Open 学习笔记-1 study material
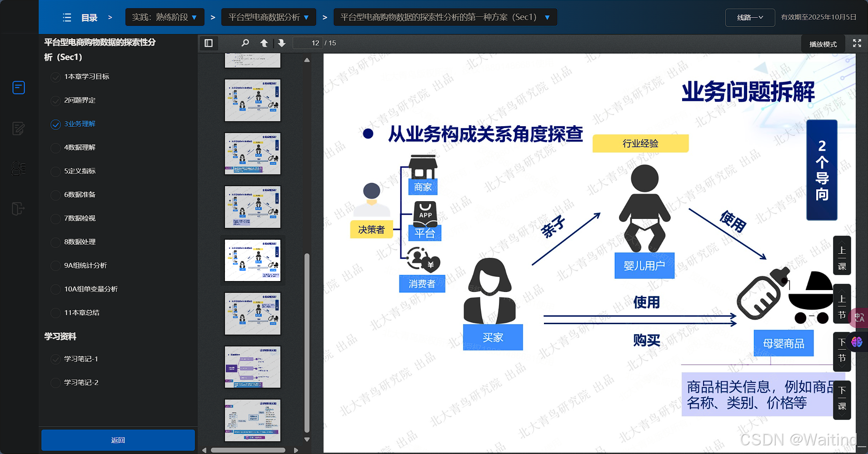The width and height of the screenshot is (868, 454). [81, 359]
